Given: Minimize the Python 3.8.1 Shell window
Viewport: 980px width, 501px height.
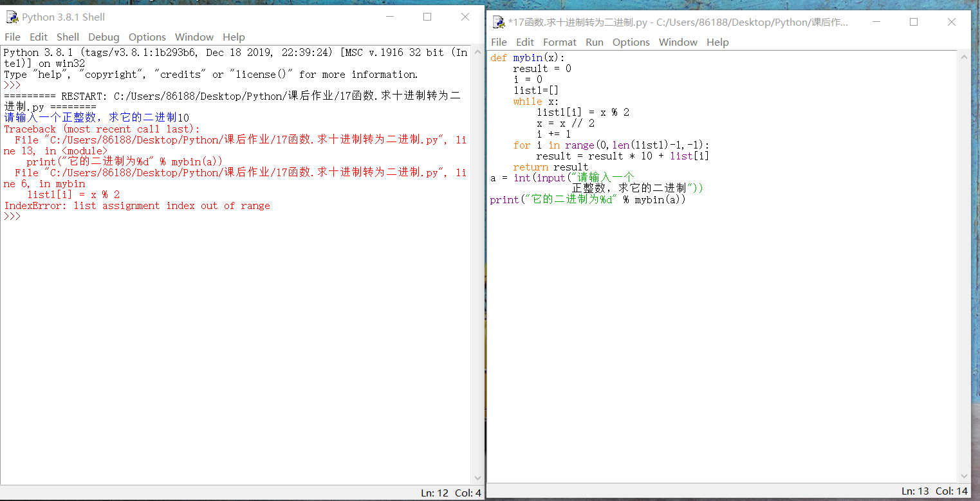Looking at the screenshot, I should pos(389,17).
